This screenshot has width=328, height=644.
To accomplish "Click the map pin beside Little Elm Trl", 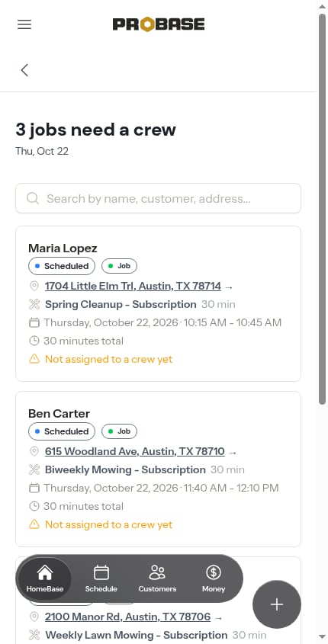I will point(34,286).
